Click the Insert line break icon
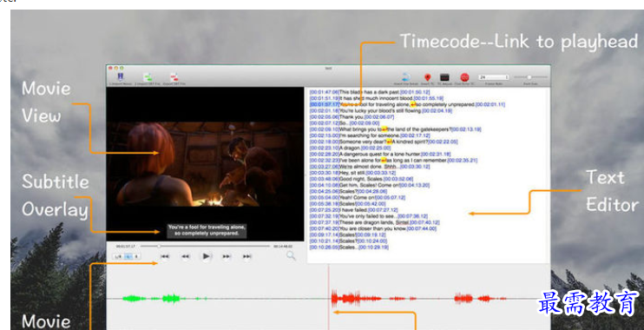The image size is (644, 330). (405, 76)
